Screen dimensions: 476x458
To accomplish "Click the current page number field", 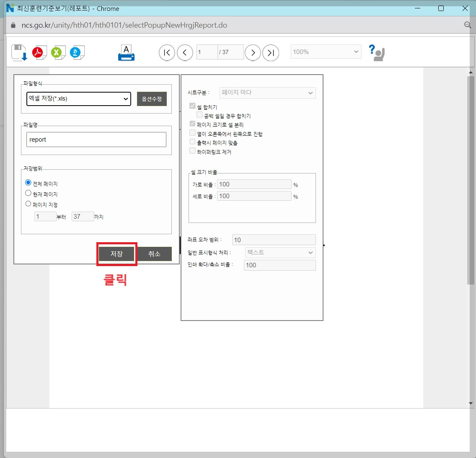I will point(207,52).
